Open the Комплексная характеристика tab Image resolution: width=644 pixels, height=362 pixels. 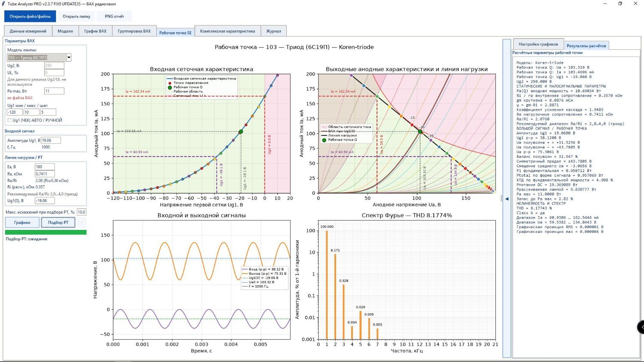[228, 31]
